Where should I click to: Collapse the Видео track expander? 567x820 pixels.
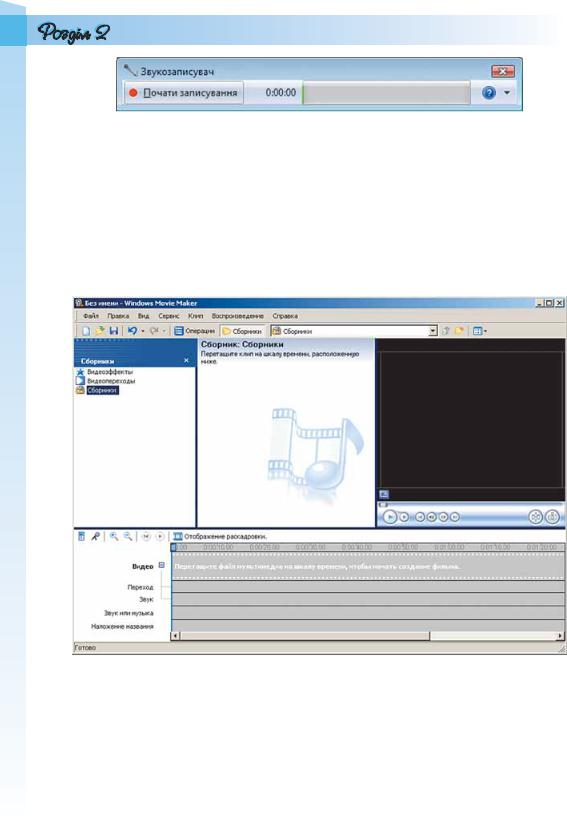161,565
